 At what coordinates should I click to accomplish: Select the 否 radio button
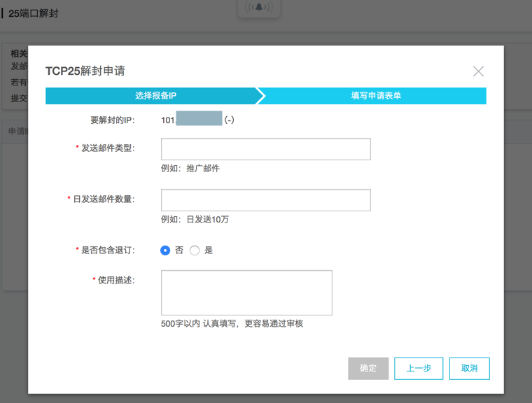coord(165,250)
